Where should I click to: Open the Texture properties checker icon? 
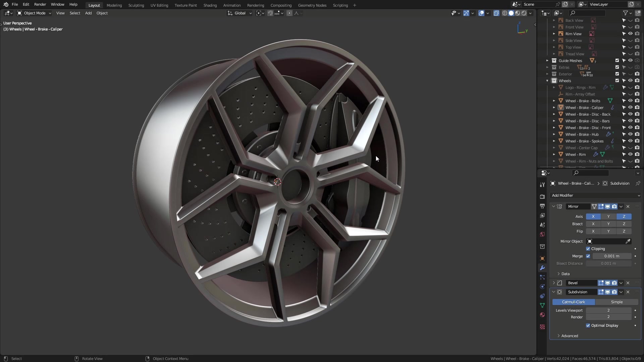pyautogui.click(x=542, y=327)
